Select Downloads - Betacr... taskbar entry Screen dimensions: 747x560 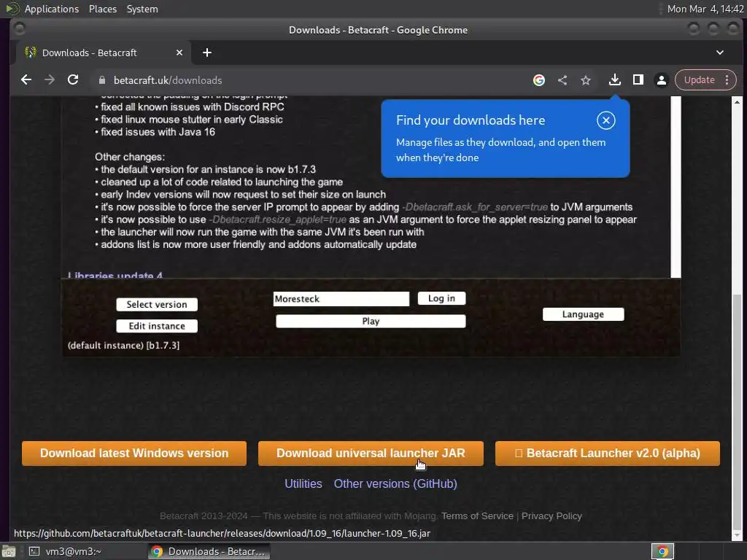[x=209, y=551]
